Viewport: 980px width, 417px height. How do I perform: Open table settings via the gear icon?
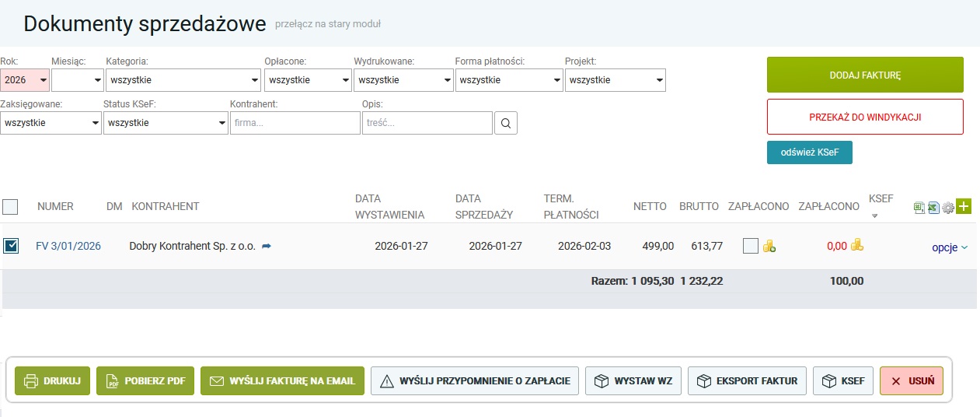tap(947, 207)
